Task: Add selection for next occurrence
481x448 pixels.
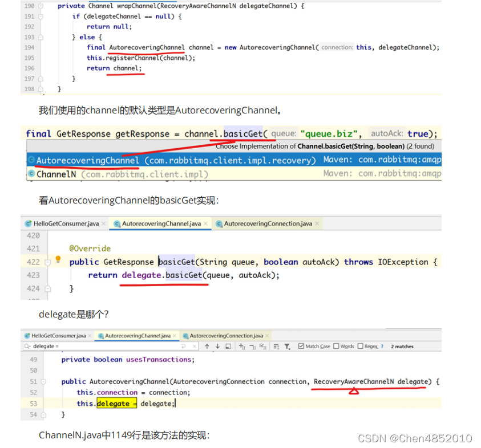Action: coord(242,347)
